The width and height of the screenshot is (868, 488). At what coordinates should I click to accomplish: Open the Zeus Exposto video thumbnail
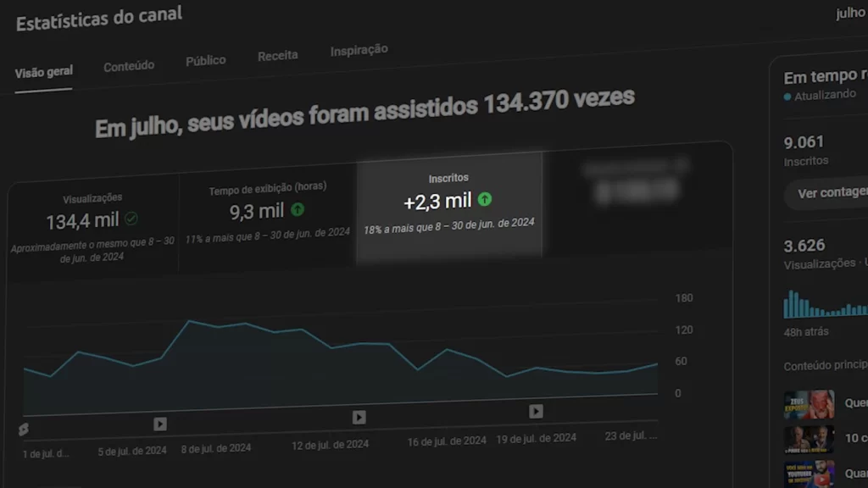(808, 405)
